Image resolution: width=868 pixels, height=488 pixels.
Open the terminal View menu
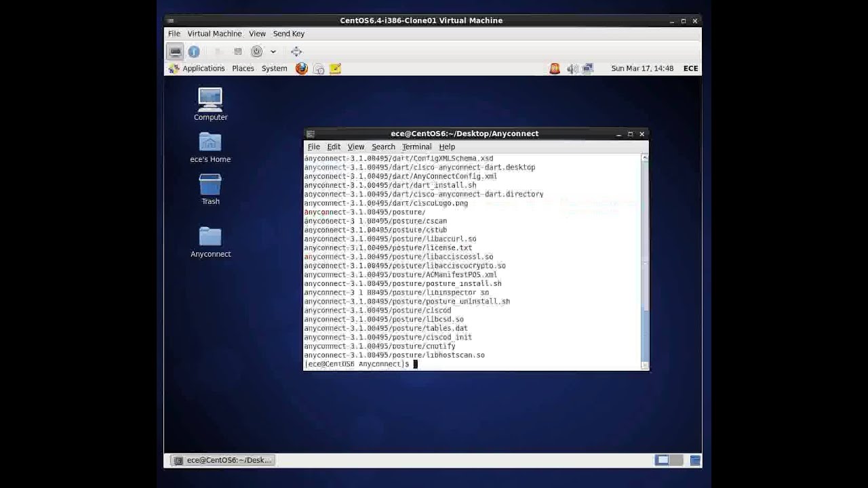point(356,147)
